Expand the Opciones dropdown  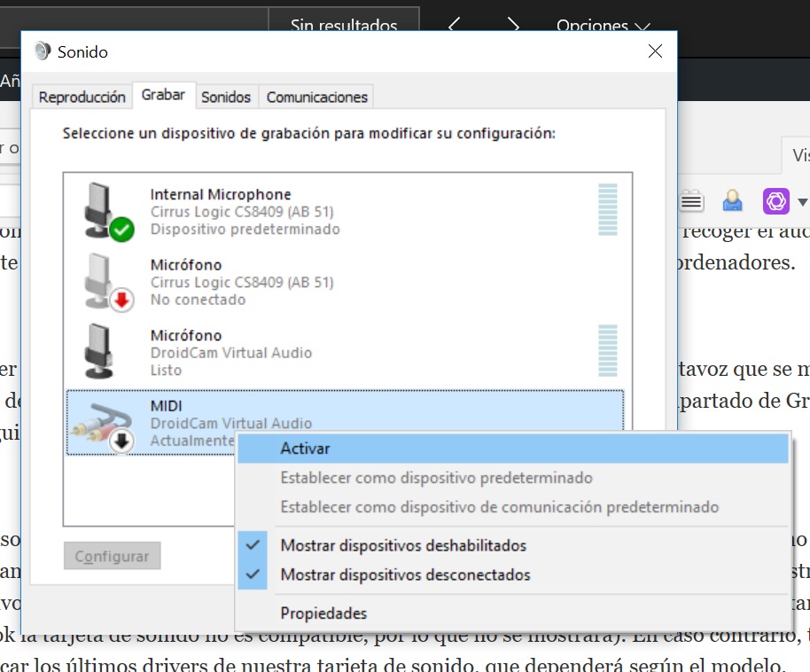click(603, 26)
